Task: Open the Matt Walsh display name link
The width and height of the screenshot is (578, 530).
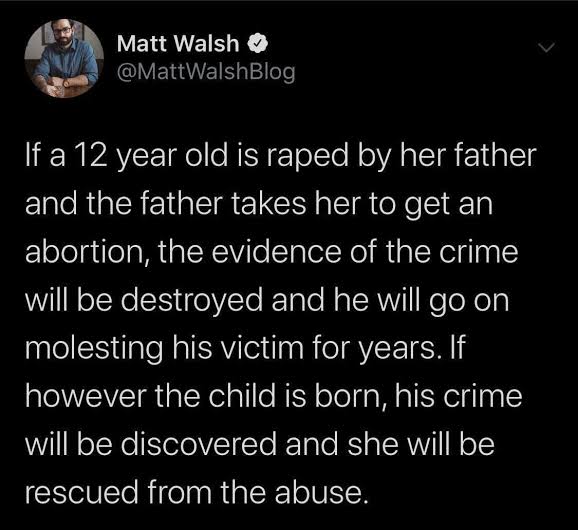Action: 178,43
